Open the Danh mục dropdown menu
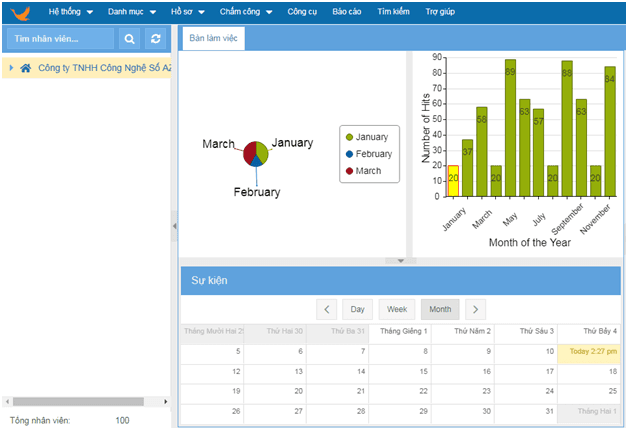Image resolution: width=628 pixels, height=430 pixels. 133,12
